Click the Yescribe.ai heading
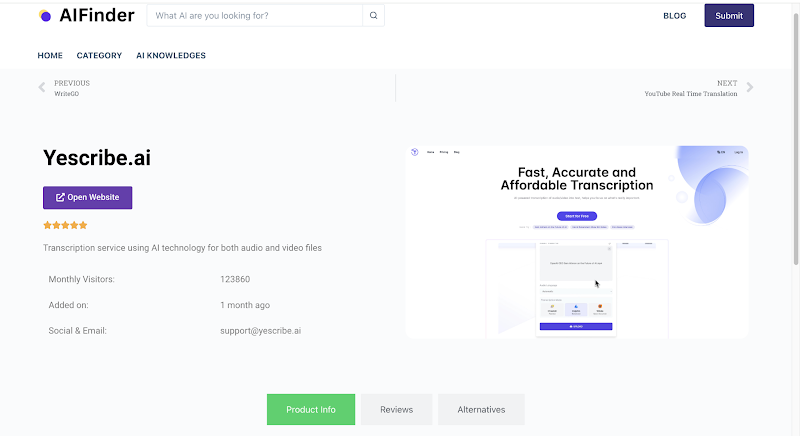Viewport: 800px width, 436px height. click(97, 158)
